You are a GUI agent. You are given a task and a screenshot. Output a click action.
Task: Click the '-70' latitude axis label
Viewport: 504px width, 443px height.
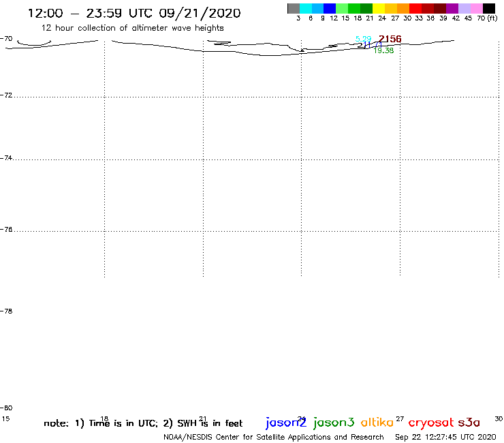click(6, 39)
